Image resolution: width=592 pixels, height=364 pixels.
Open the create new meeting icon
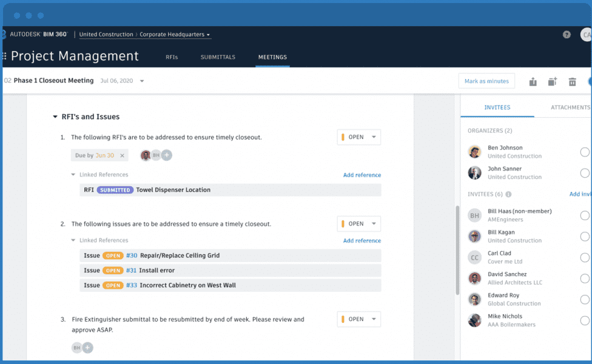[553, 81]
